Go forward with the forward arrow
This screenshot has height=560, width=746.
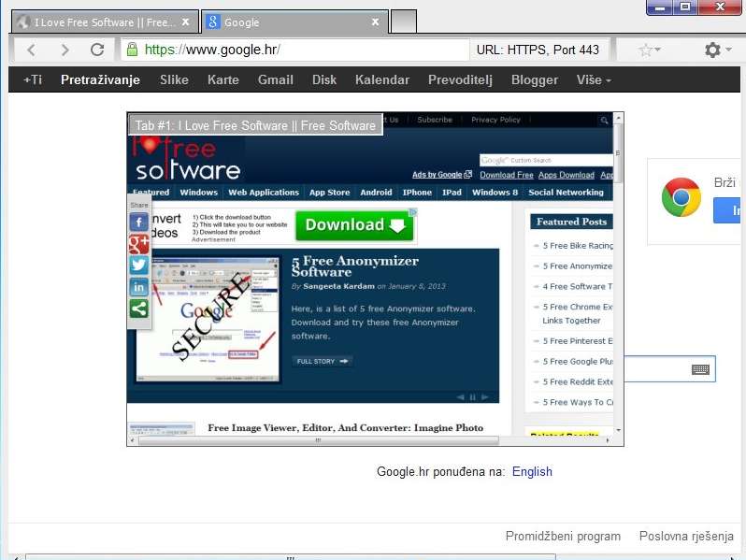click(x=65, y=50)
